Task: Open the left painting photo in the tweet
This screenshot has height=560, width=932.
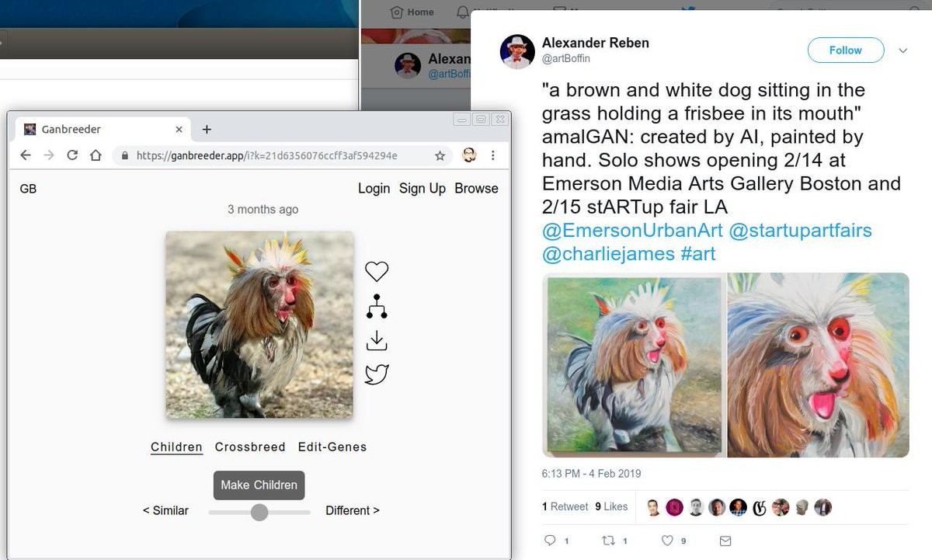Action: [635, 365]
